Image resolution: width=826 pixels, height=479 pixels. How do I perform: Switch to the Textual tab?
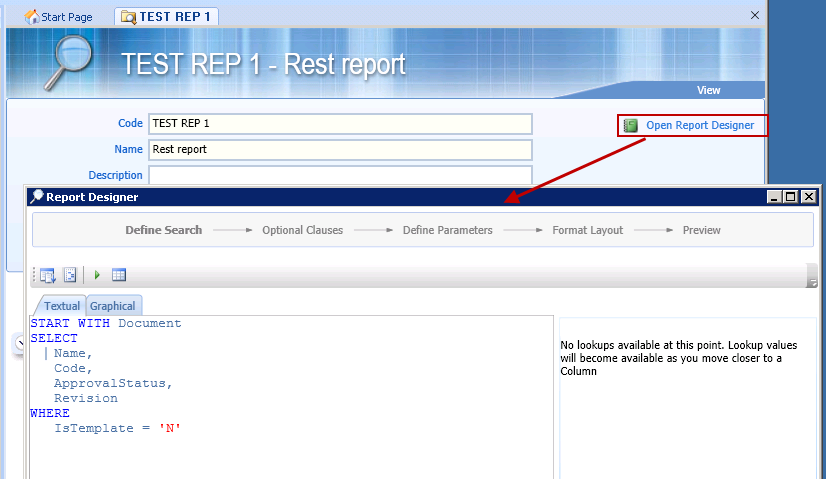coord(62,306)
